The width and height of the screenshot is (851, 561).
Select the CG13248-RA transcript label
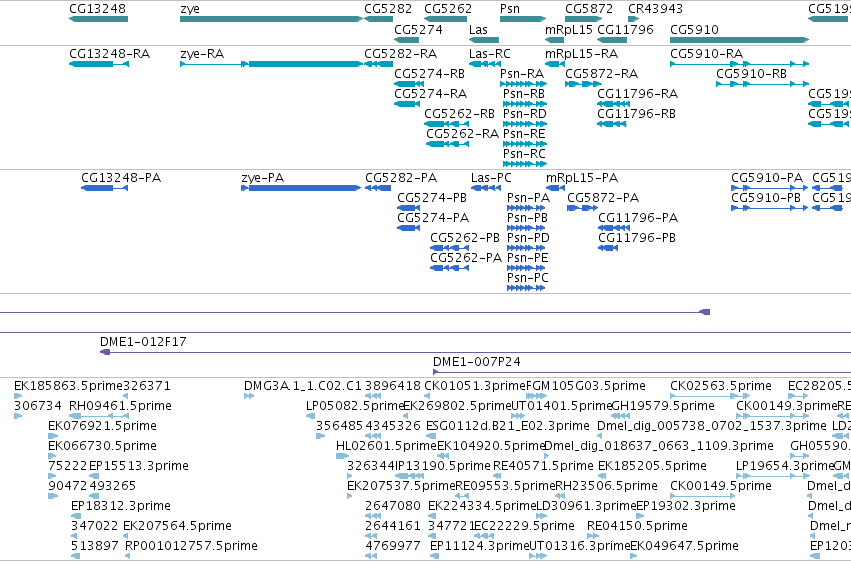110,54
